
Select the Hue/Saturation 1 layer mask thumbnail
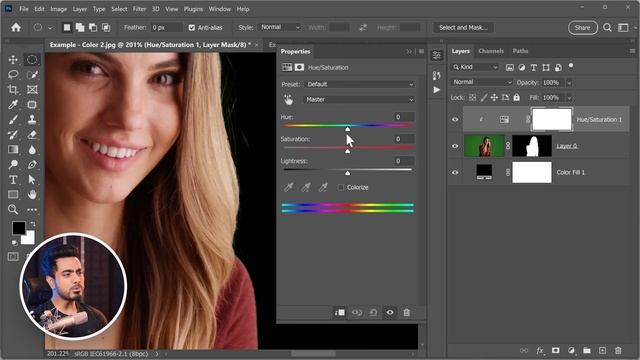click(x=552, y=119)
